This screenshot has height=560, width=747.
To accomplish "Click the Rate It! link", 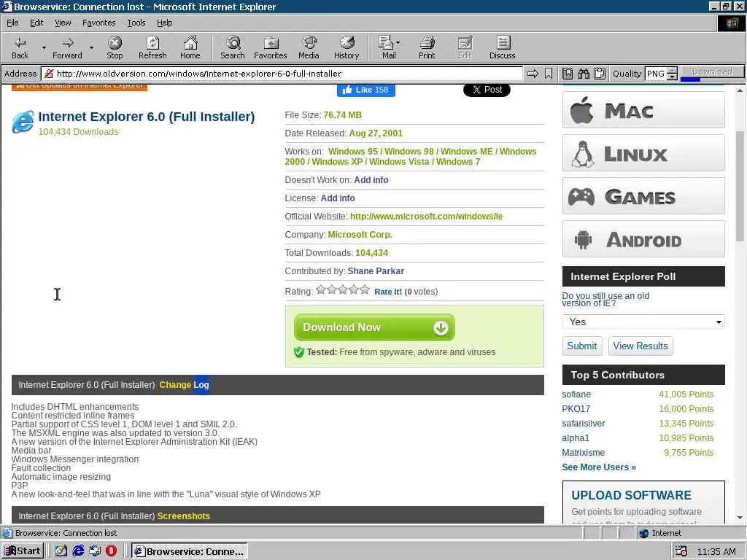I will tap(388, 292).
